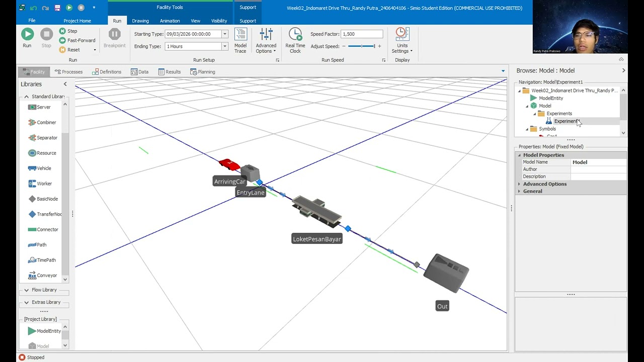Reset the simulation run
644x362 pixels.
[x=69, y=50]
